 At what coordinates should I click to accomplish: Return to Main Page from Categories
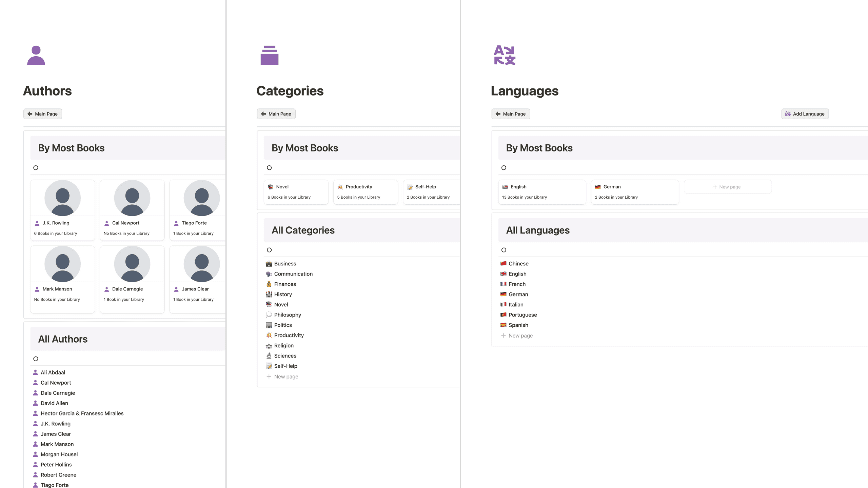276,114
